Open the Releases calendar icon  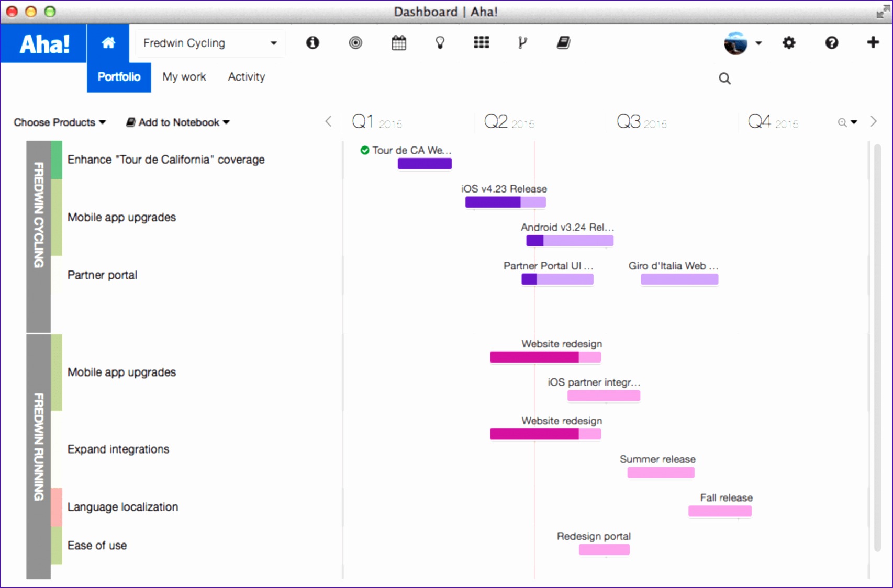point(398,43)
